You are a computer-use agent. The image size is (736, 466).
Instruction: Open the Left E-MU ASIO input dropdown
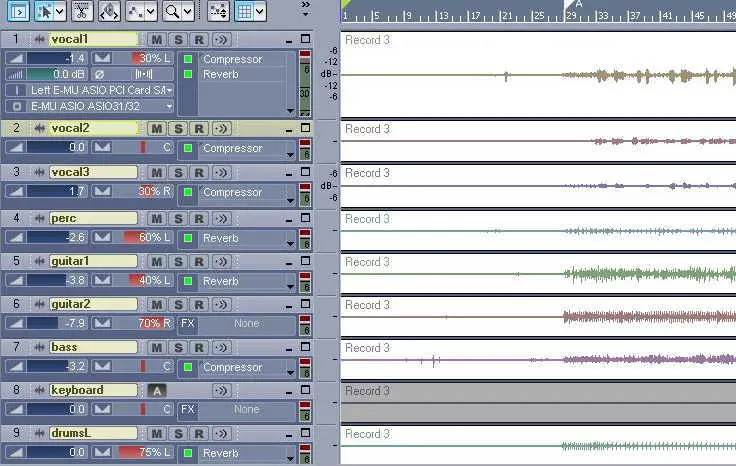(x=169, y=90)
